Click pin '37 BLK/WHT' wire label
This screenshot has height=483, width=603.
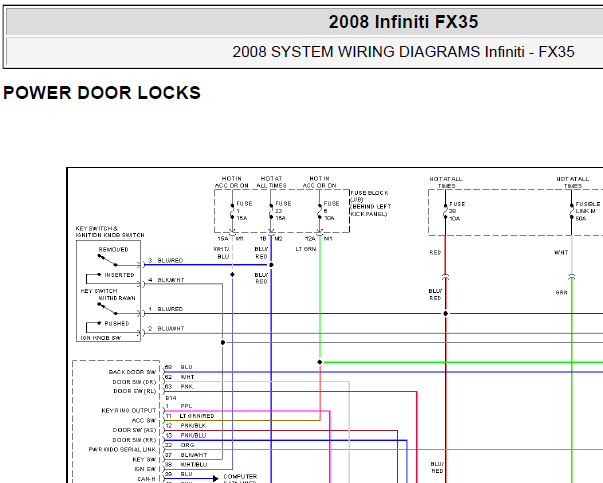click(x=186, y=455)
